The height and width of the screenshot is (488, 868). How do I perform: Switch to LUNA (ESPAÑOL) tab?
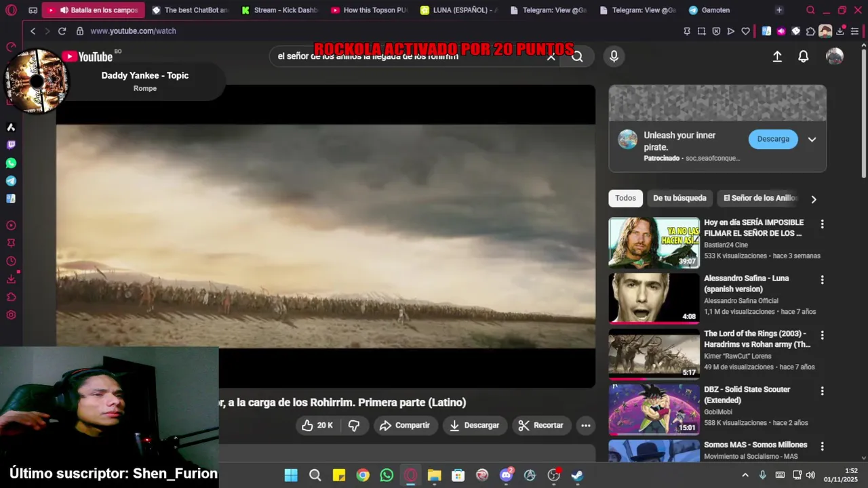pos(459,10)
